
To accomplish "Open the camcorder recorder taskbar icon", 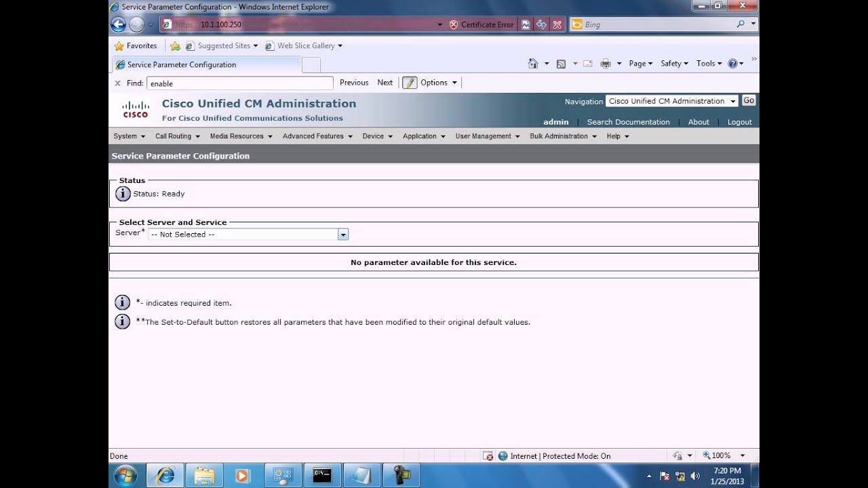I will (x=401, y=476).
